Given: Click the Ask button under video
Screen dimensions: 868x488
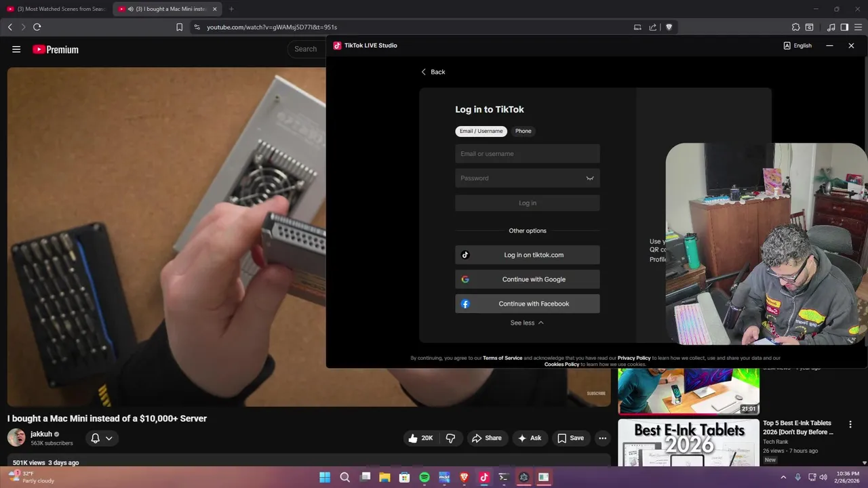Looking at the screenshot, I should point(530,438).
